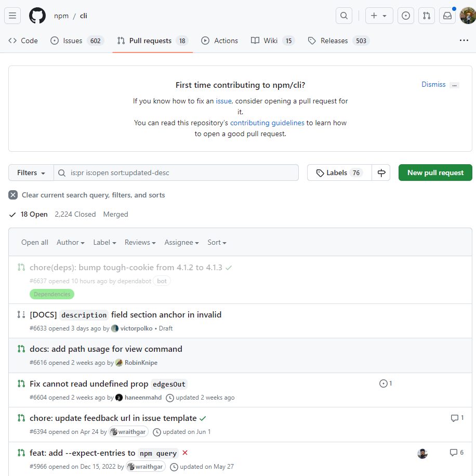Dismiss the first time contributing banner
Screen dimensions: 476x476
(433, 84)
